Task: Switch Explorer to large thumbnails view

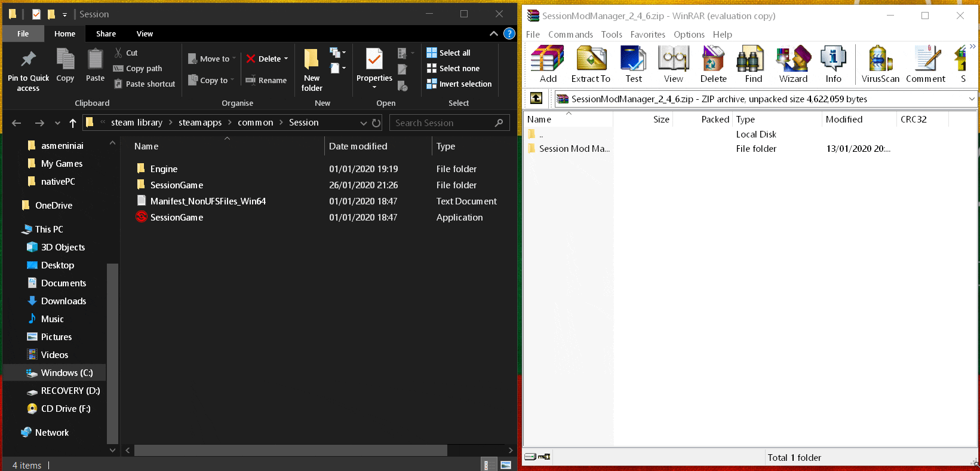Action: click(x=506, y=464)
